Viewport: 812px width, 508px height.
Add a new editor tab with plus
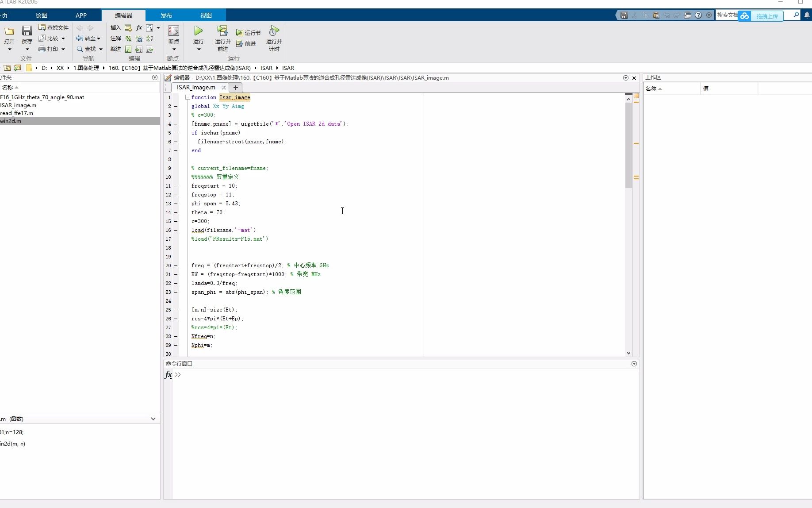tap(236, 88)
